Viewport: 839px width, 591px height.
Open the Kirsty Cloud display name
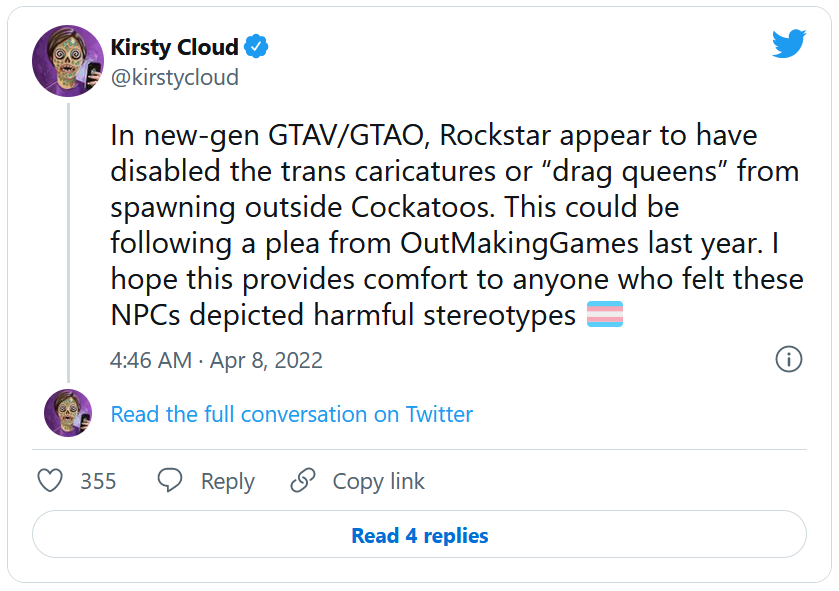coord(174,47)
